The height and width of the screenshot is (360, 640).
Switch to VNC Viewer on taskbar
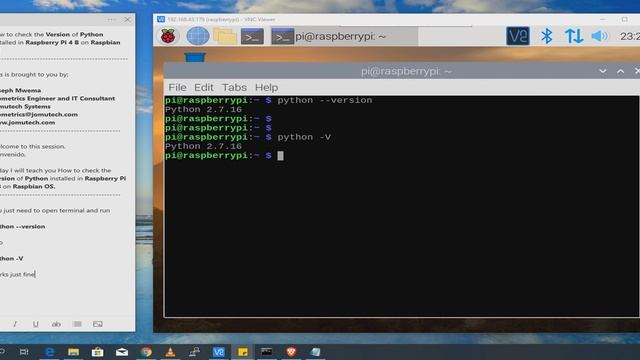tap(219, 352)
